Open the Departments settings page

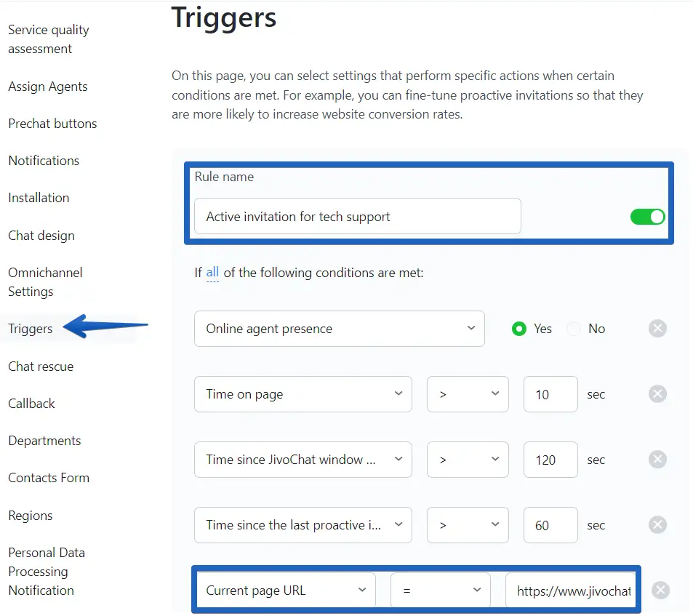(44, 441)
